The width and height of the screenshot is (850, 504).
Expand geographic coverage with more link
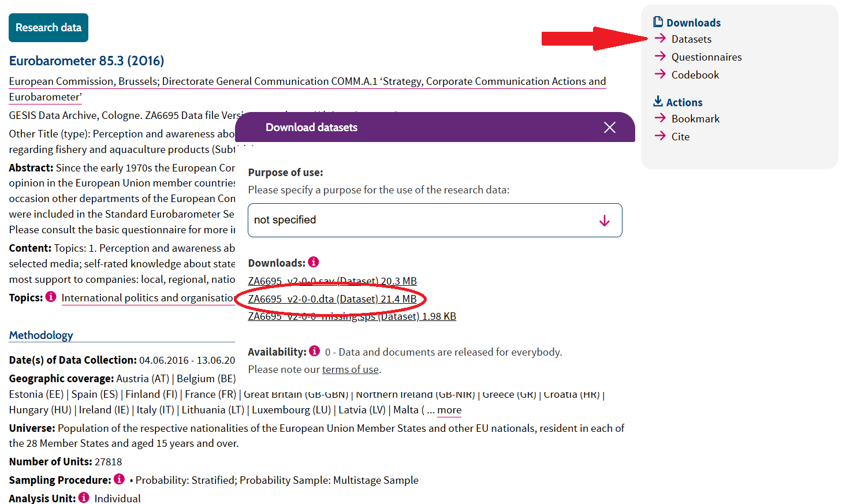(449, 410)
